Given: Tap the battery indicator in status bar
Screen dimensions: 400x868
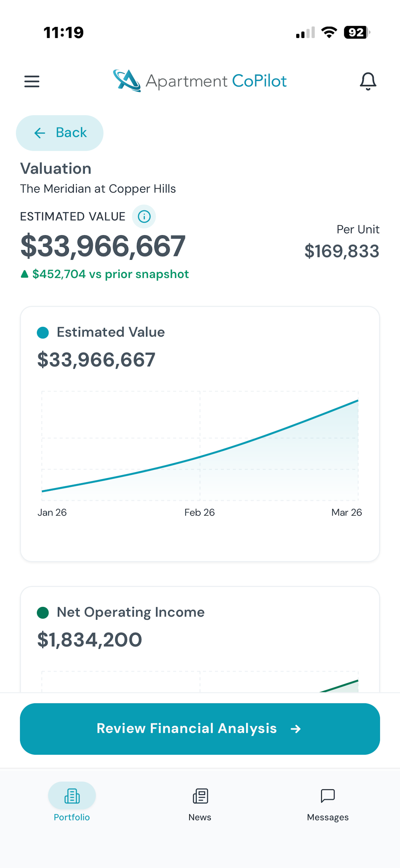Looking at the screenshot, I should (x=357, y=32).
